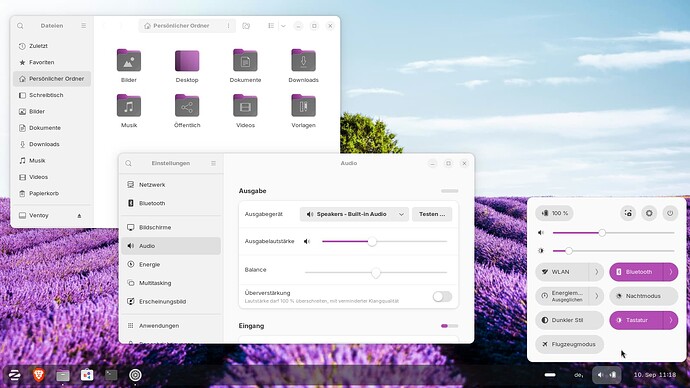Search in the Einstellungen window

click(128, 163)
